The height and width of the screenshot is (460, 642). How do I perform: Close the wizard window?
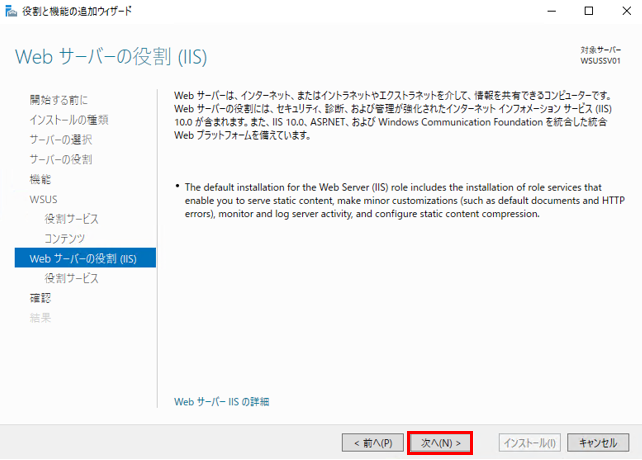click(626, 11)
